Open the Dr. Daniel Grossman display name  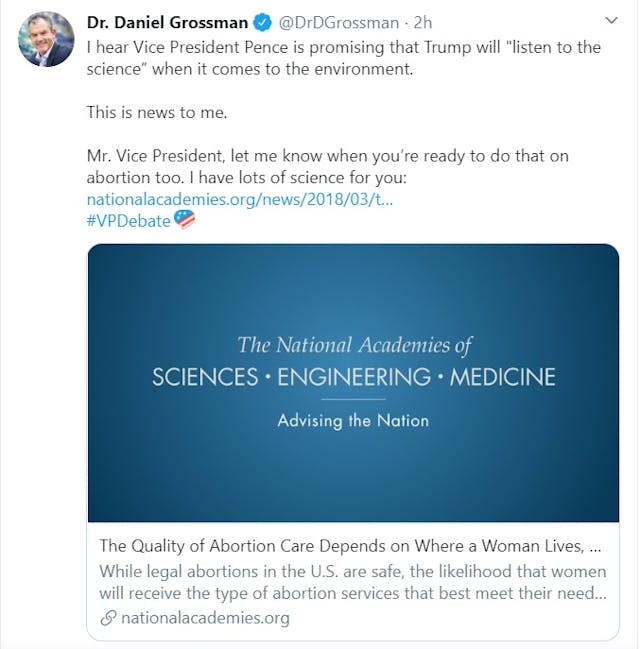(167, 22)
